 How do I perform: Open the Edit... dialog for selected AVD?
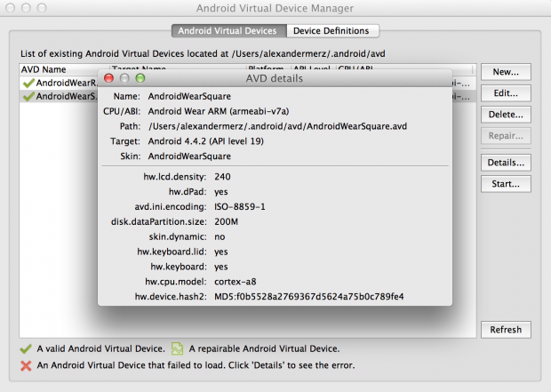pyautogui.click(x=505, y=92)
